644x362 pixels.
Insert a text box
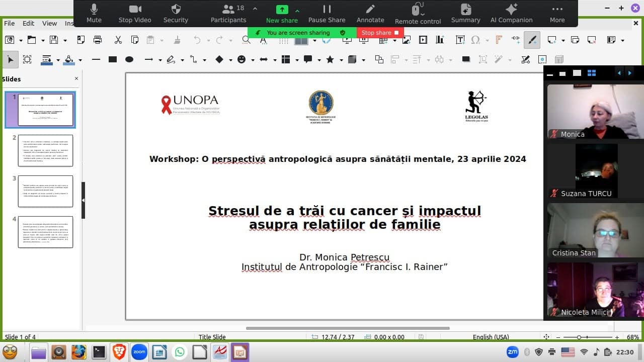460,40
